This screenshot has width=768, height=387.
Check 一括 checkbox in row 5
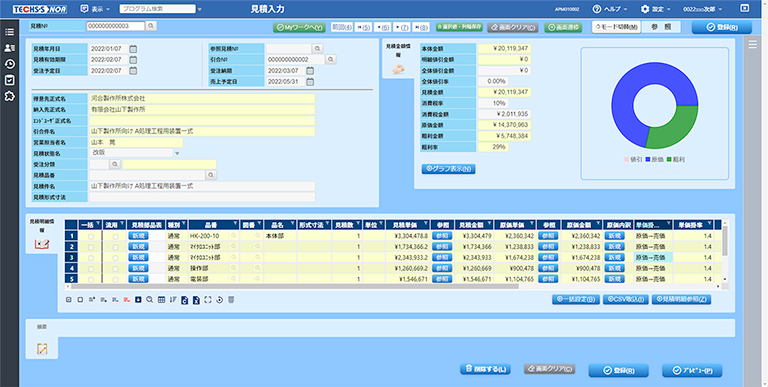[x=91, y=279]
